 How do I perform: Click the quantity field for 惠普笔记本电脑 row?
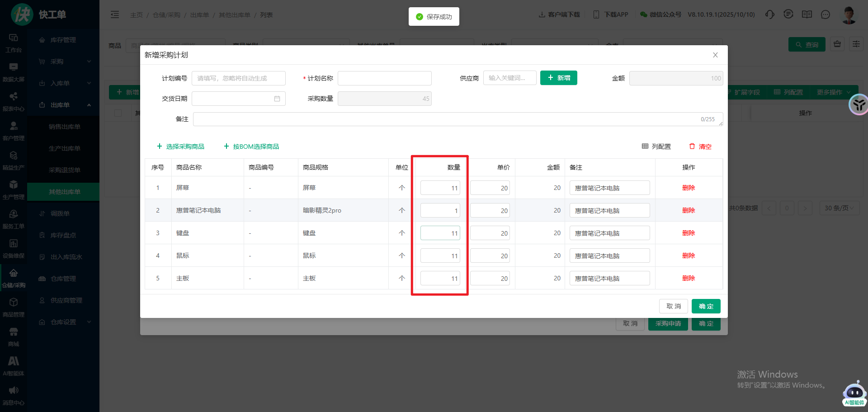[x=440, y=210]
